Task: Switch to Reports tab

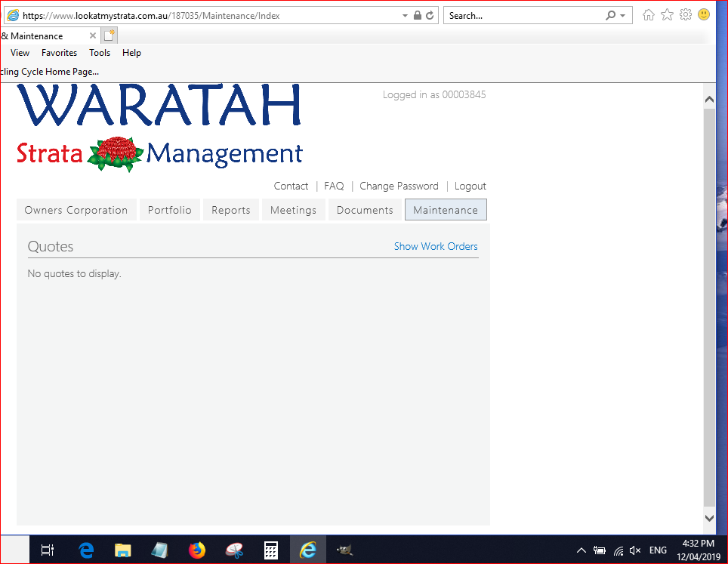Action: [231, 210]
